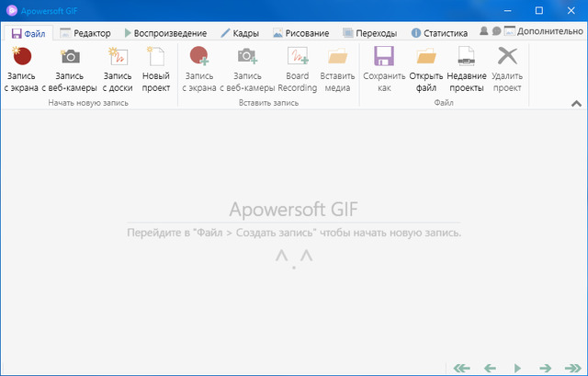The image size is (588, 376).
Task: Select the Переходы tab
Action: pos(369,33)
